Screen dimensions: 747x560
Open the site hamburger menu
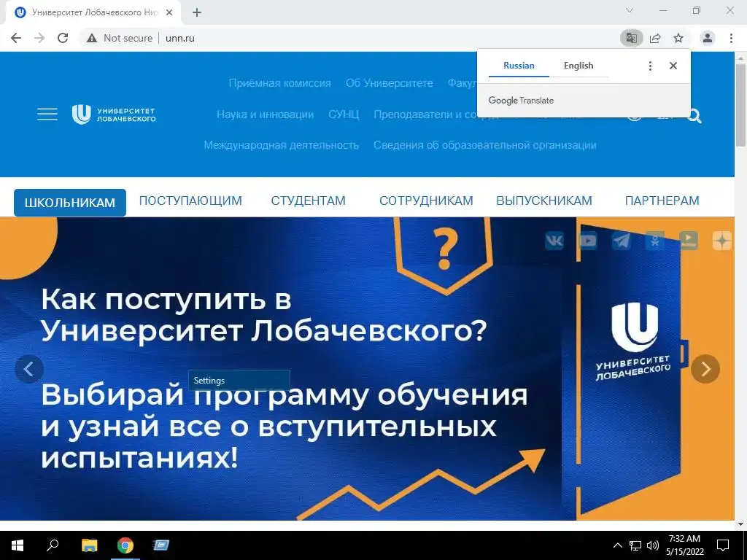point(47,114)
